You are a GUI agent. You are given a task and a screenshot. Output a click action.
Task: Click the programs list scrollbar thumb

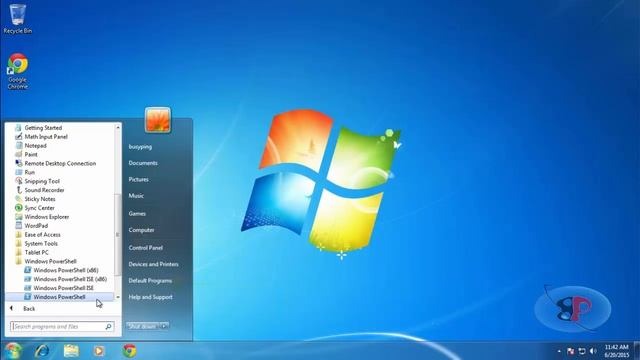118,234
